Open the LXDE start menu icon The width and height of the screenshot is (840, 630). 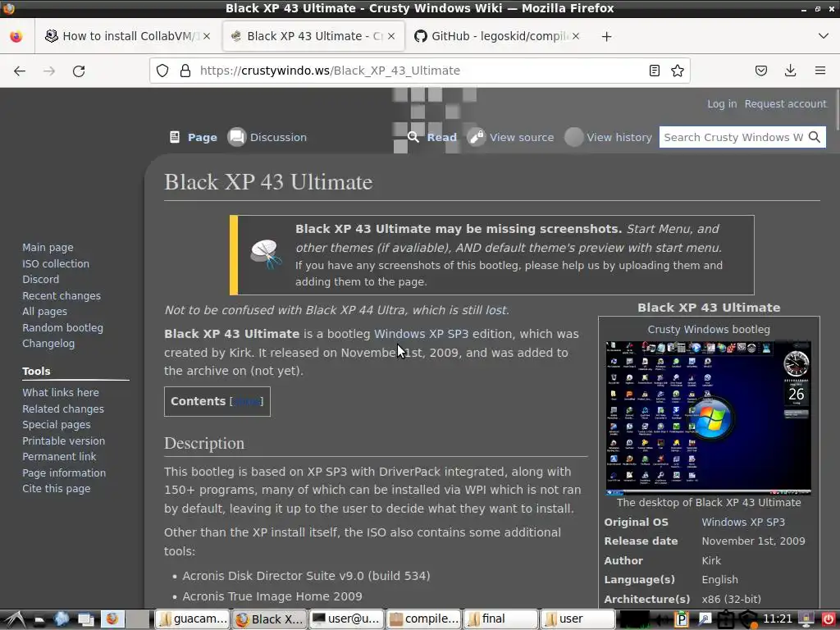[x=15, y=619]
